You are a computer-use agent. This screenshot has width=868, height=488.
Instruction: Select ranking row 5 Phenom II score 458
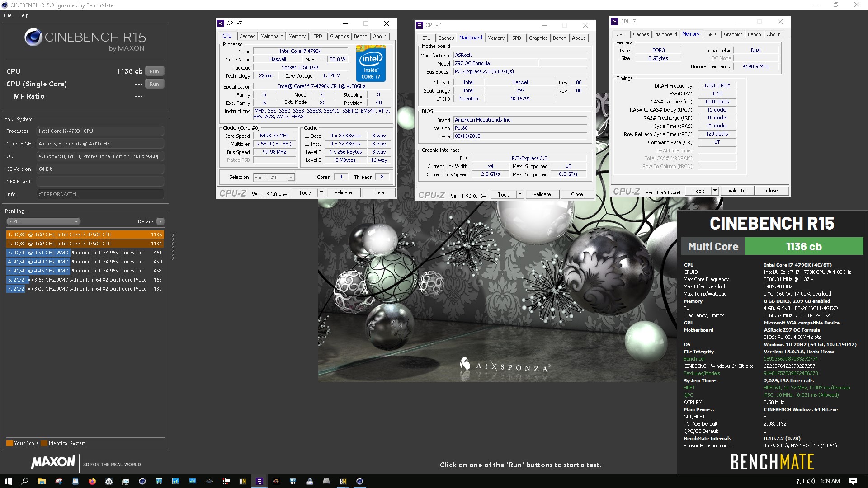click(85, 271)
